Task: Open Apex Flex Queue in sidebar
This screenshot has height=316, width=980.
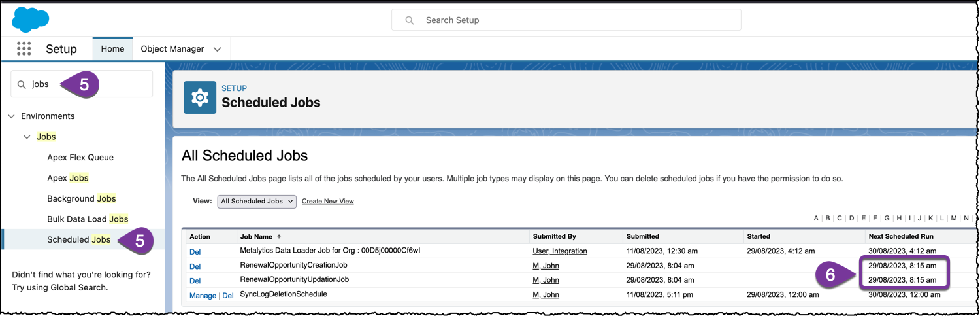Action: 80,158
